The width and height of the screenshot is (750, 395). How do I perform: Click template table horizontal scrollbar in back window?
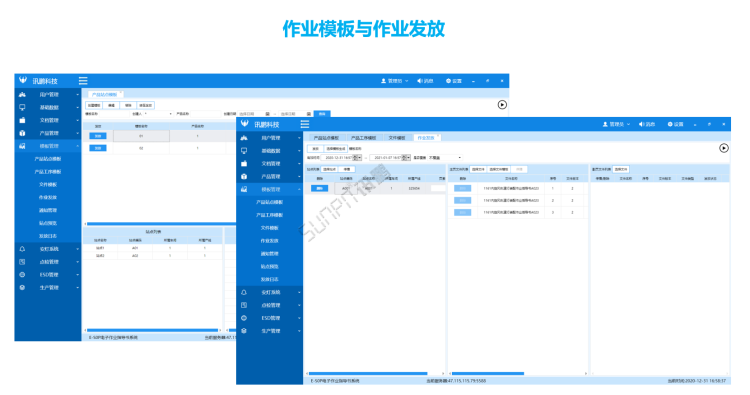click(161, 224)
